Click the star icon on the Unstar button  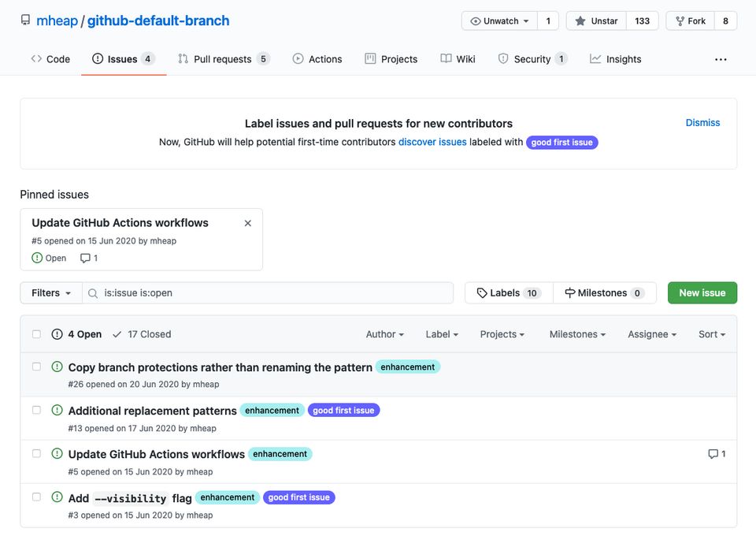580,21
